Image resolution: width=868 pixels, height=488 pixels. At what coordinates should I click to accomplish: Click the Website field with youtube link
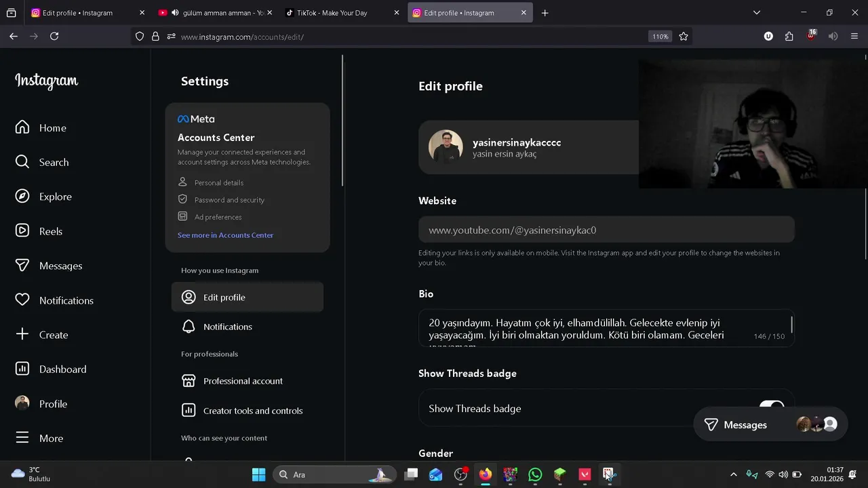point(606,230)
